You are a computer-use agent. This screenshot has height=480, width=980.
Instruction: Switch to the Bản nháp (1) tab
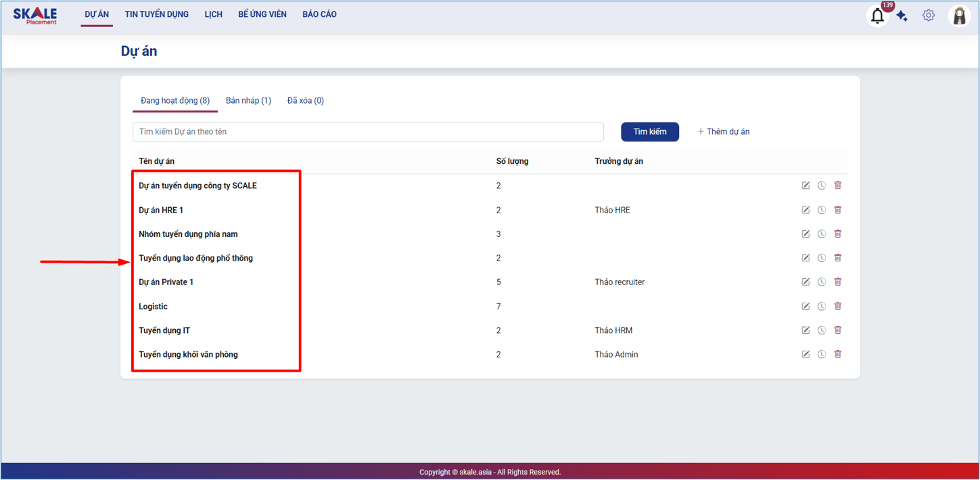(x=248, y=101)
